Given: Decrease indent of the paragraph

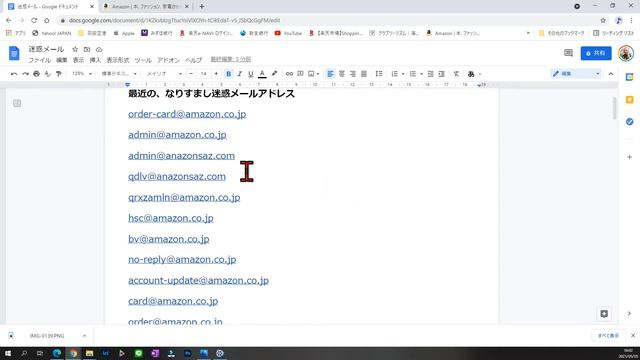Looking at the screenshot, I should pos(430,74).
